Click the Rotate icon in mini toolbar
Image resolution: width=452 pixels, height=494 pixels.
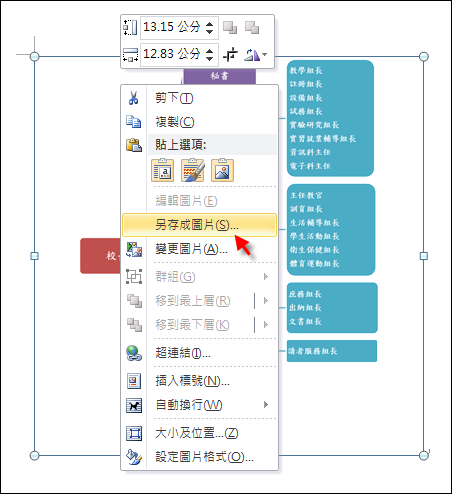[x=252, y=55]
